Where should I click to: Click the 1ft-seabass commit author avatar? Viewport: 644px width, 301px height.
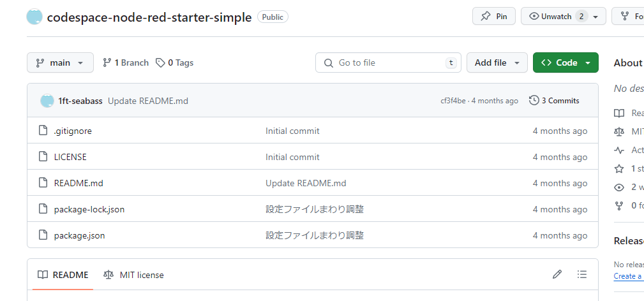coord(47,101)
